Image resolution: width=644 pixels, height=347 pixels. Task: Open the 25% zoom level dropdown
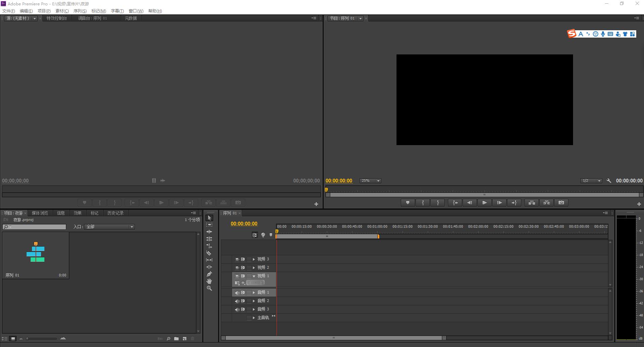[x=370, y=181]
